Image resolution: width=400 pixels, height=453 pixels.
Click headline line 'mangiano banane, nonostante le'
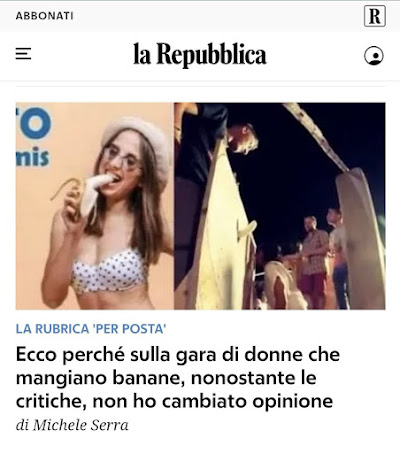click(x=166, y=378)
